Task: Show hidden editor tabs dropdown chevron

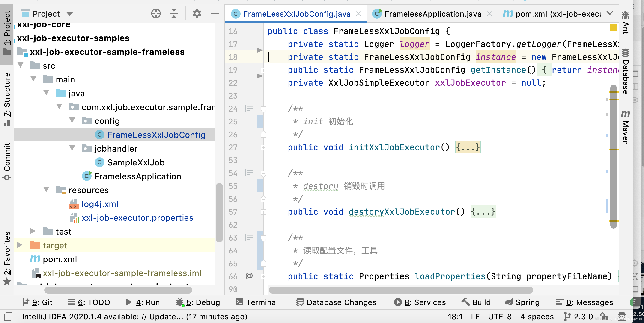Action: 610,13
